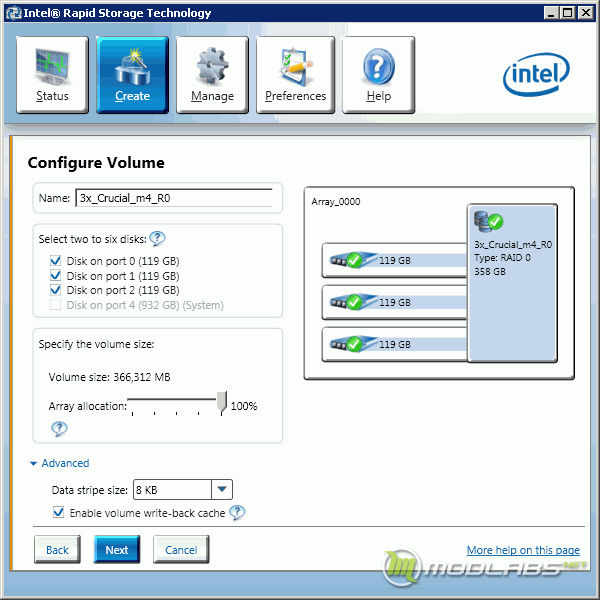Image resolution: width=600 pixels, height=600 pixels.
Task: Uncheck Disk on port 1 (119 GB)
Action: tap(55, 276)
